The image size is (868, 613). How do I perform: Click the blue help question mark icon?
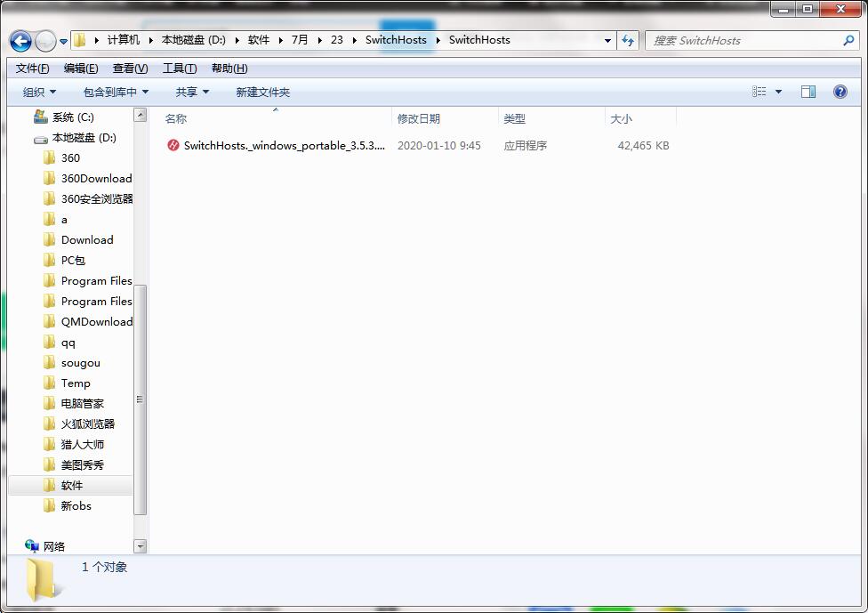840,92
